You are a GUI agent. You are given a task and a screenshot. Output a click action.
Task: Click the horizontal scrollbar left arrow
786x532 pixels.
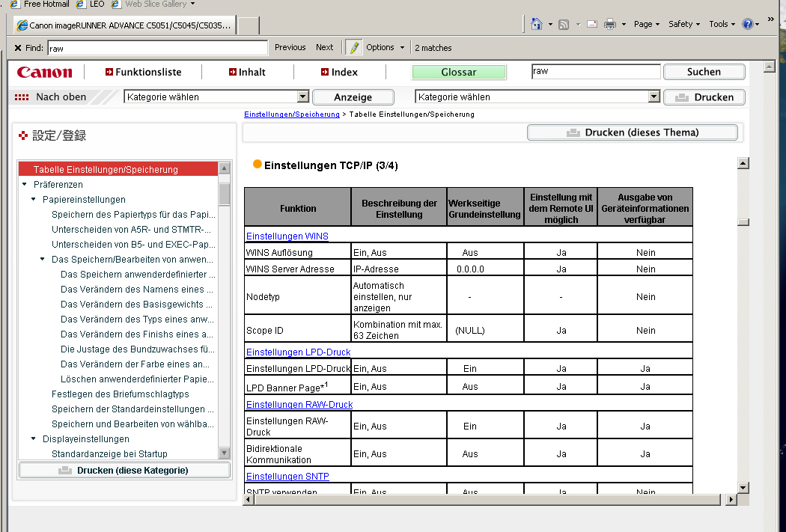(248, 499)
